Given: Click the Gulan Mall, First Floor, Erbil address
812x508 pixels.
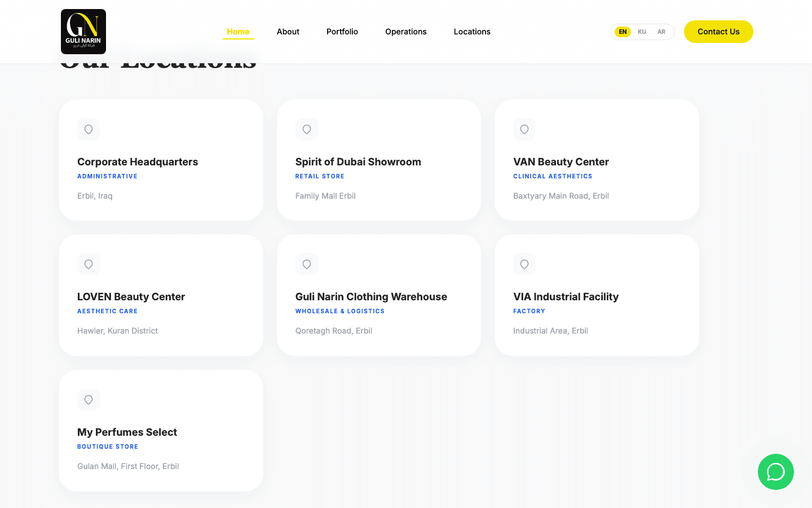Looking at the screenshot, I should [128, 466].
